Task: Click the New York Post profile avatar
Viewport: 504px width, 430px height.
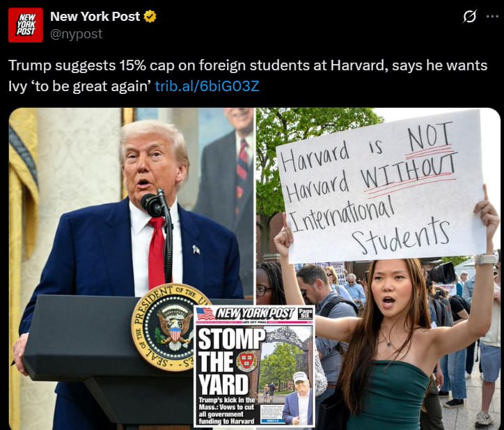Action: [x=26, y=25]
